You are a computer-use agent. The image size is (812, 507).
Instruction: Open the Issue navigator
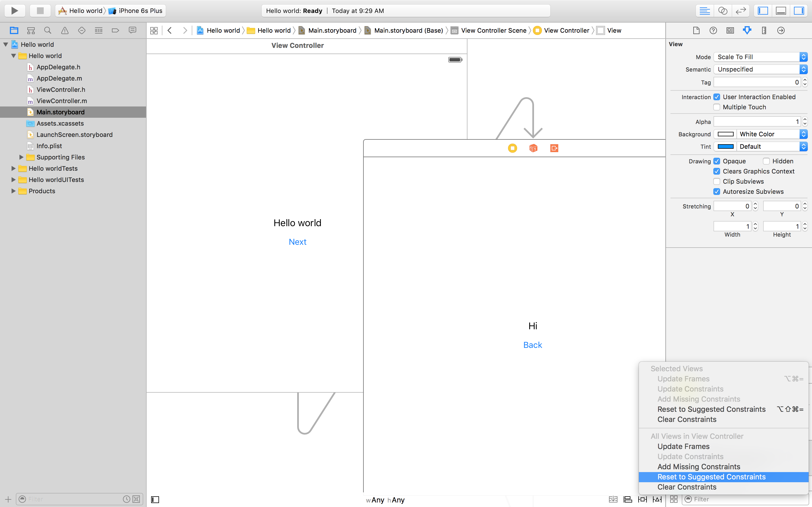[65, 30]
